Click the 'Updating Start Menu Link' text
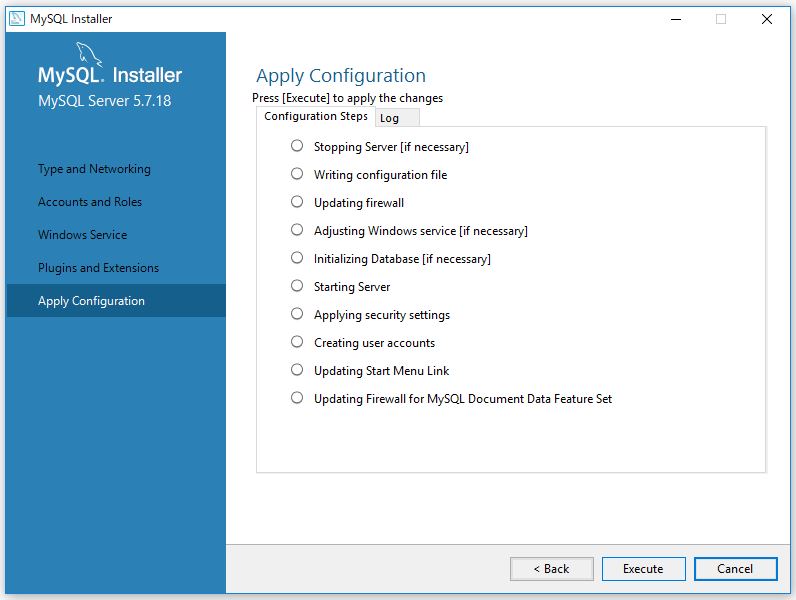This screenshot has height=600, width=796. (x=381, y=371)
